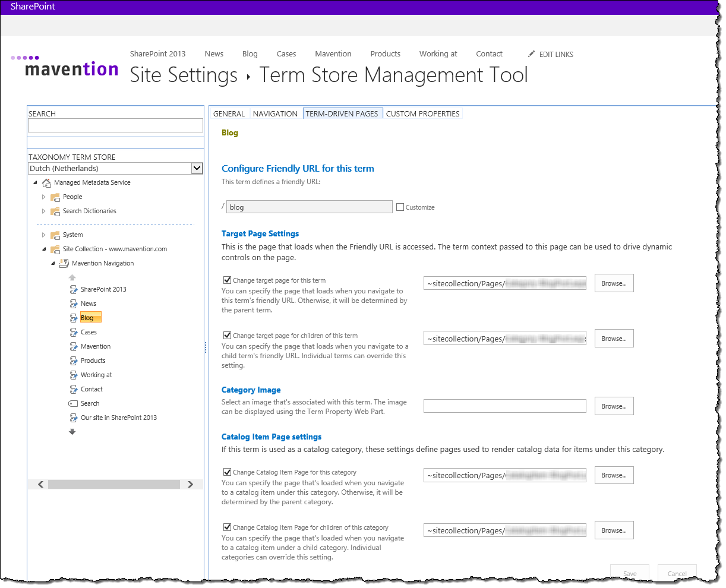Image resolution: width=726 pixels, height=588 pixels.
Task: Uncheck Change Catalog Item Page for this category
Action: tap(227, 472)
